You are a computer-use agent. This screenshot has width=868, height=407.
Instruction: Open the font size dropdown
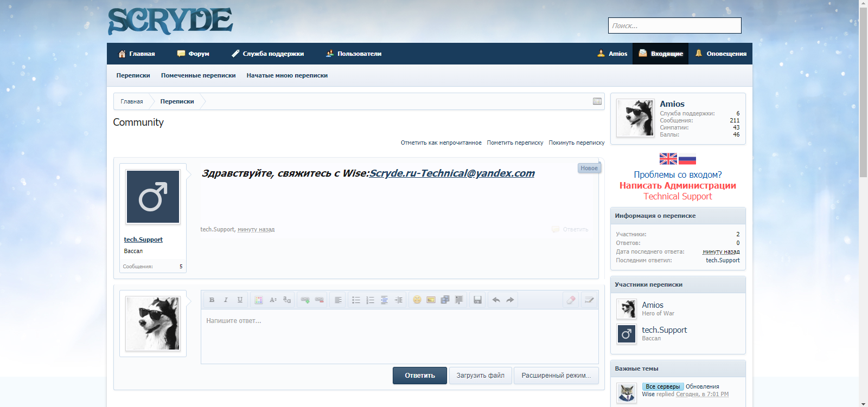coord(273,300)
